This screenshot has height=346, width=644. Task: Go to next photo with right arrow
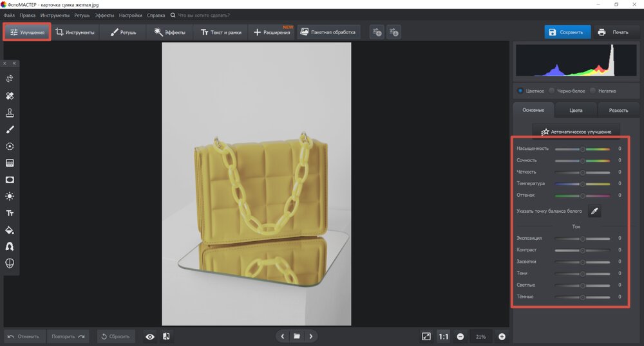[311, 336]
